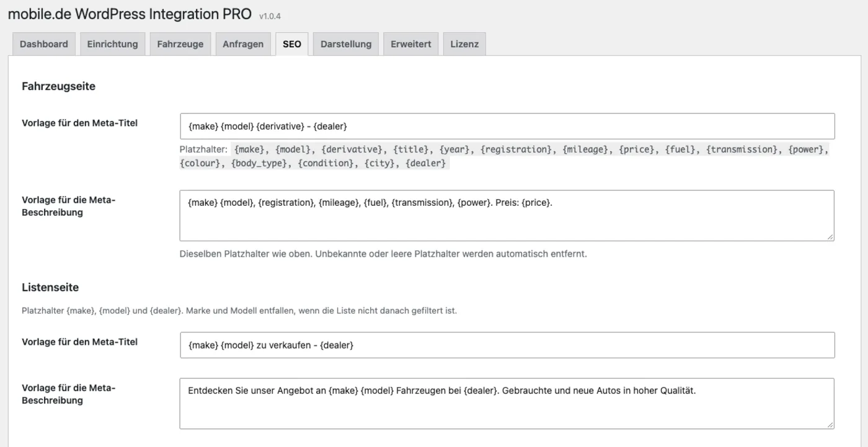Focus the Listenseite Meta-Titel template field

[x=507, y=345]
